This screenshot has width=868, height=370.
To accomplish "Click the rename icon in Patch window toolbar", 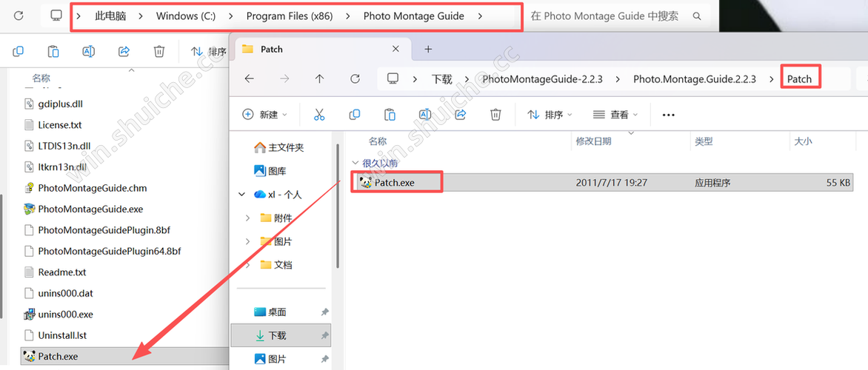I will tap(425, 115).
